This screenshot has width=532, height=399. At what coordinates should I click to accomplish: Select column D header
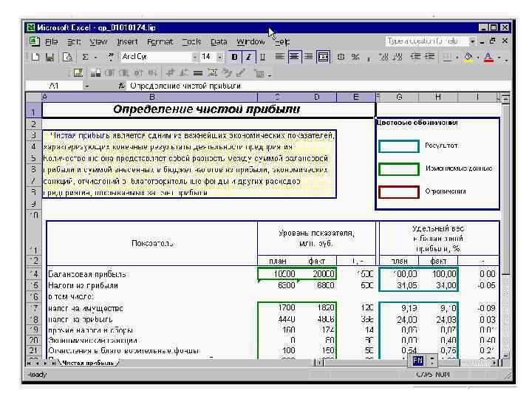pyautogui.click(x=316, y=97)
